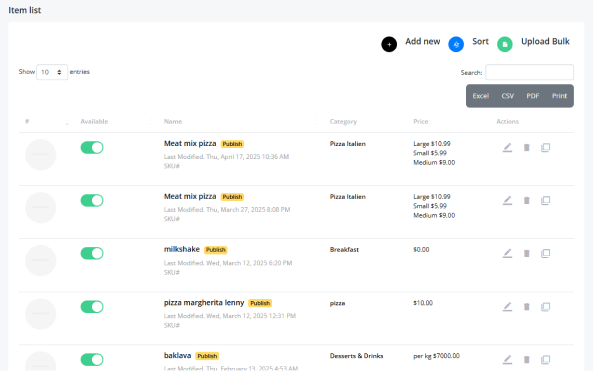Image resolution: width=593 pixels, height=371 pixels.
Task: Duplicate the baklava item
Action: tap(545, 360)
